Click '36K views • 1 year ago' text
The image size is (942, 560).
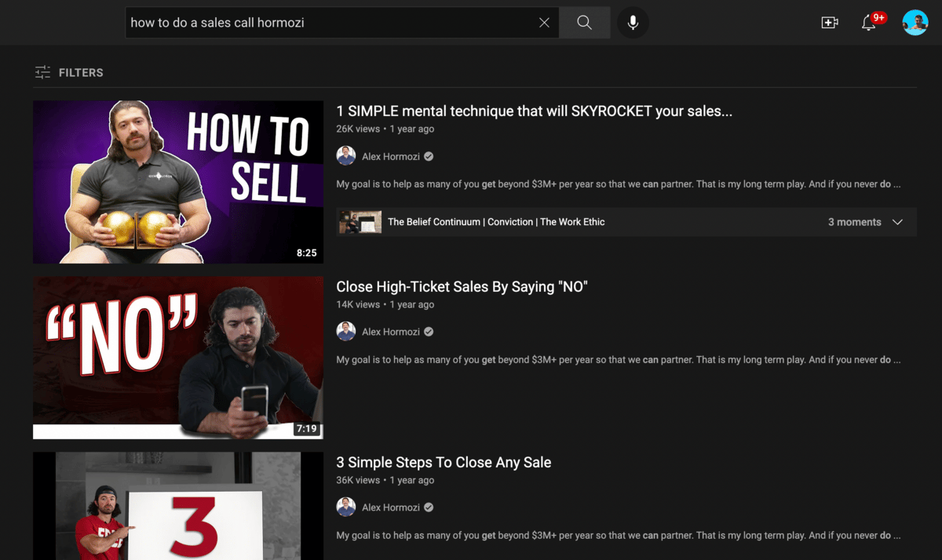click(x=385, y=480)
